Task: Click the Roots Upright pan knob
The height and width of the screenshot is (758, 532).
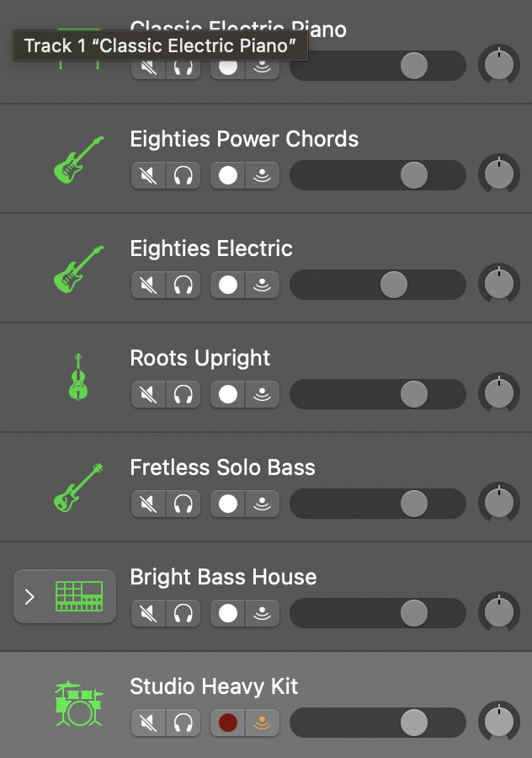Action: 499,394
